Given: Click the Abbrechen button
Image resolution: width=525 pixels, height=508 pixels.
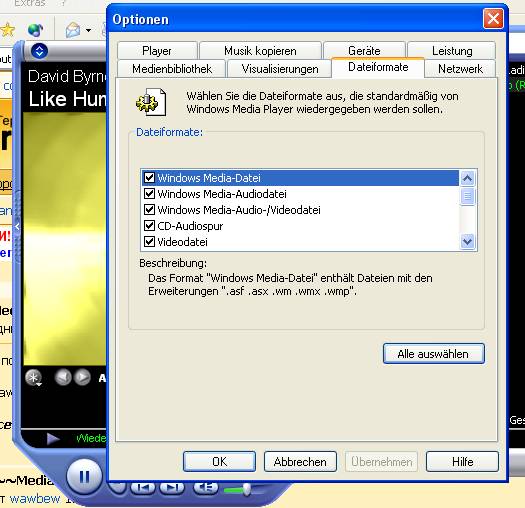Looking at the screenshot, I should tap(300, 462).
